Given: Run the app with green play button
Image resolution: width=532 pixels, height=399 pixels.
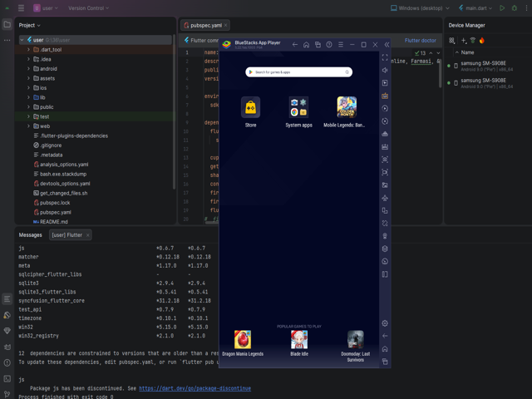Looking at the screenshot, I should 502,8.
